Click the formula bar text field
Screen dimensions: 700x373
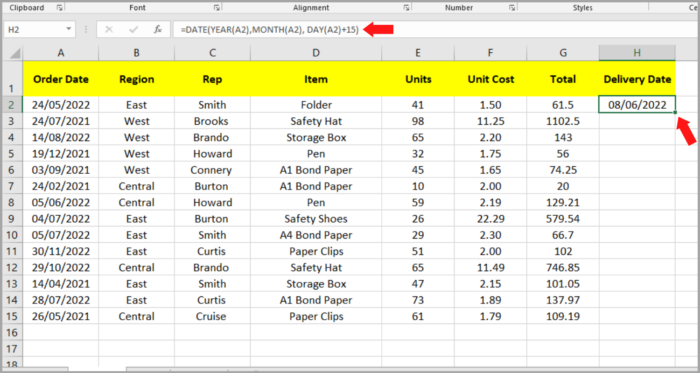click(436, 30)
